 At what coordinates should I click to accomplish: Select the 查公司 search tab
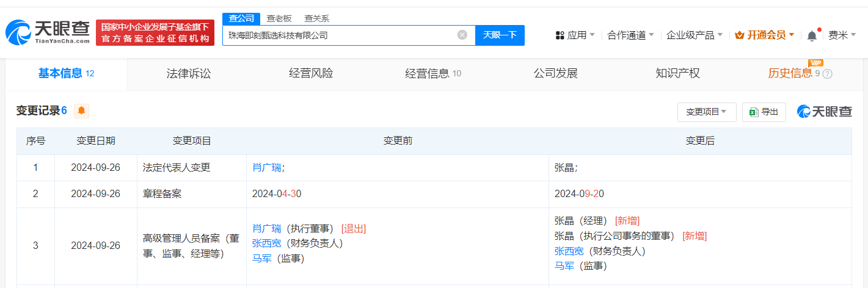241,18
